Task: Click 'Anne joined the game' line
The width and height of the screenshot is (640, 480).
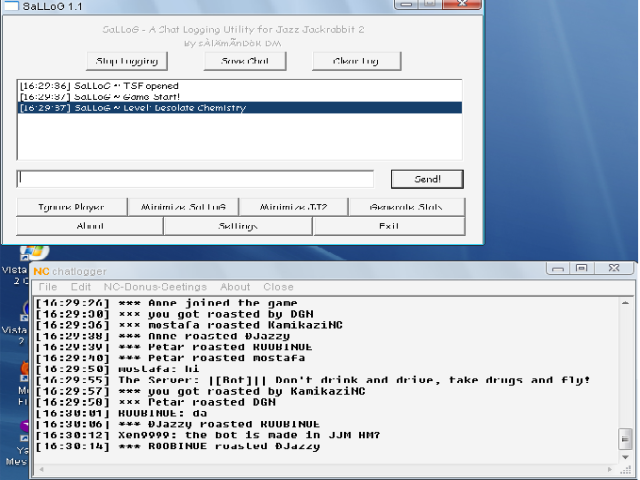Action: coord(167,303)
